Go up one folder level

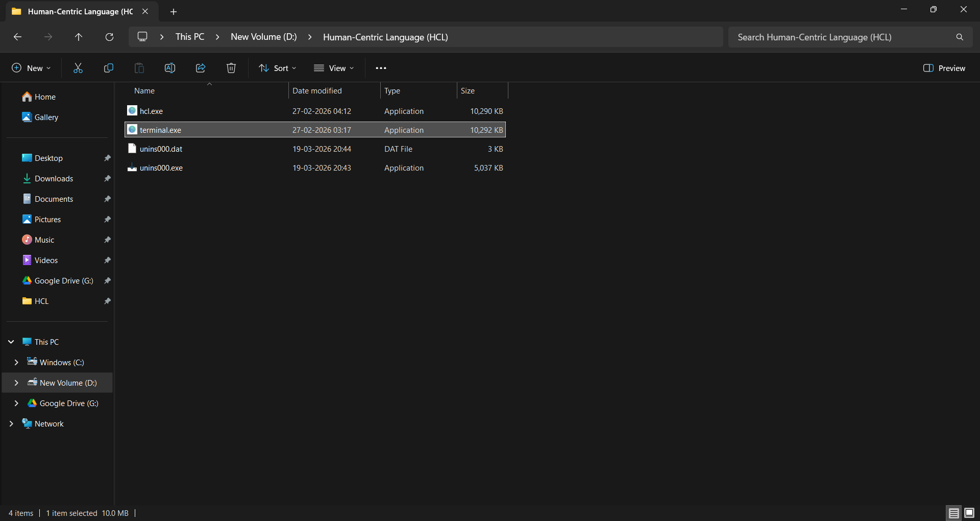(79, 37)
